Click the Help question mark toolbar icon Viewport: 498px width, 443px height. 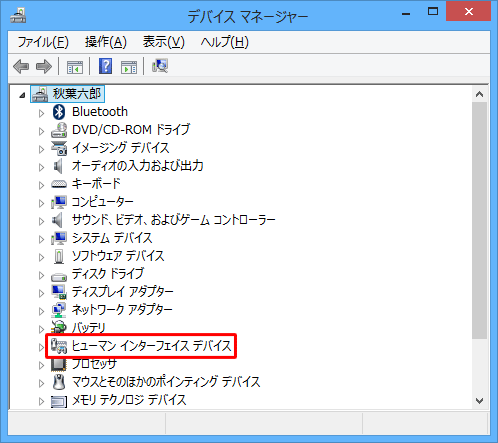pos(105,66)
